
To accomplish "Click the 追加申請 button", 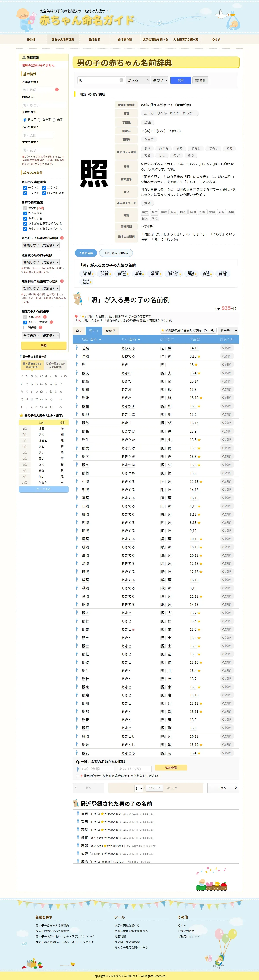I will click(171, 767).
